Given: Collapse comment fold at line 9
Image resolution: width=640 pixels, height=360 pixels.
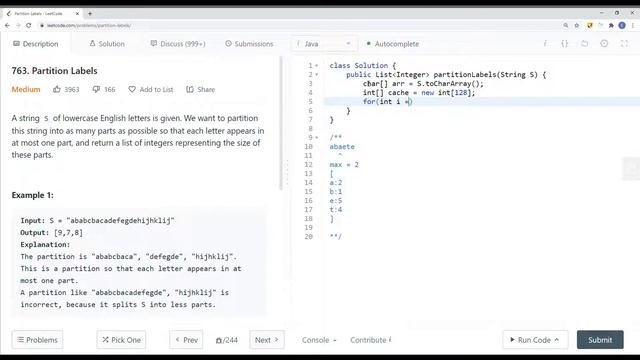Looking at the screenshot, I should pyautogui.click(x=316, y=138).
